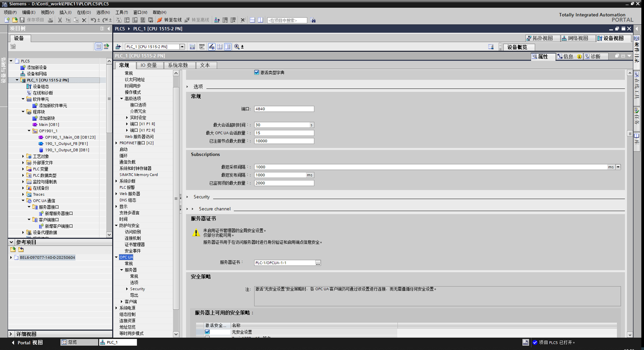The width and height of the screenshot is (644, 350).
Task: Click the cut scissors icon
Action: 60,20
